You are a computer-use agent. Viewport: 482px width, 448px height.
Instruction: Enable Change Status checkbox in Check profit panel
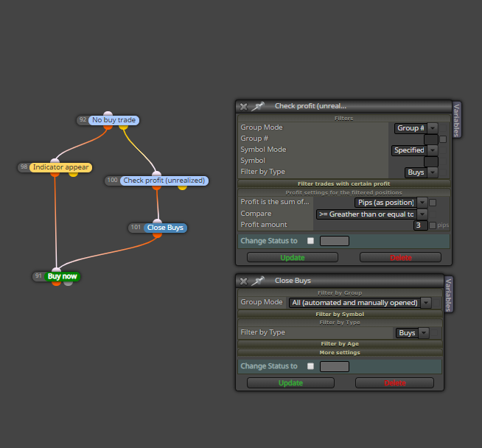[310, 241]
